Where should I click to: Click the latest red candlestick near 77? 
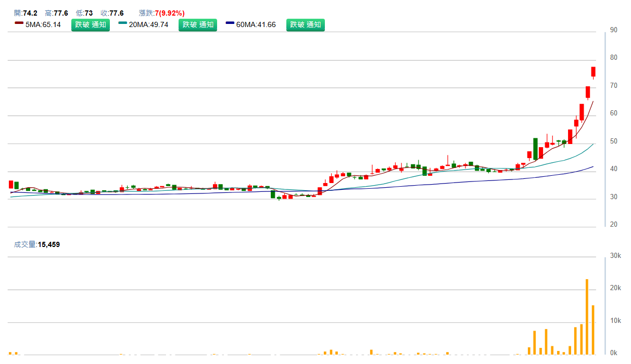593,72
